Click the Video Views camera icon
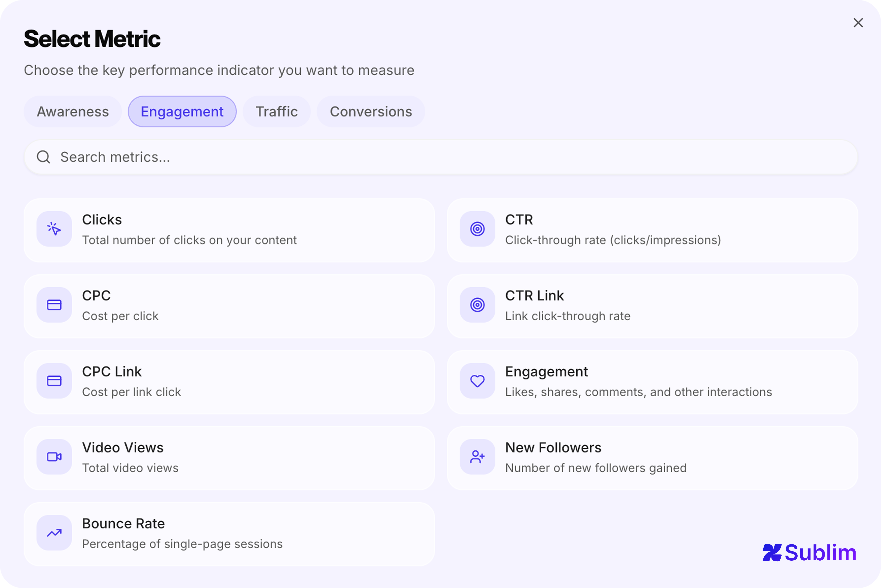881x588 pixels. click(x=54, y=457)
